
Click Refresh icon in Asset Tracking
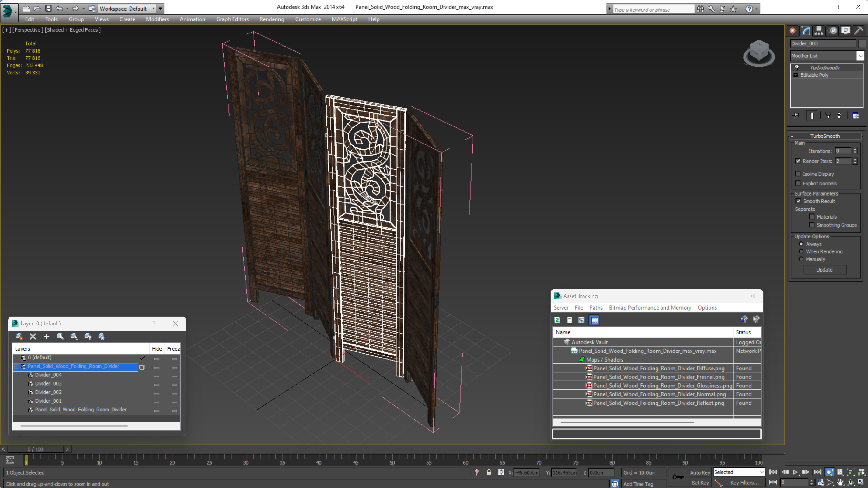point(557,320)
